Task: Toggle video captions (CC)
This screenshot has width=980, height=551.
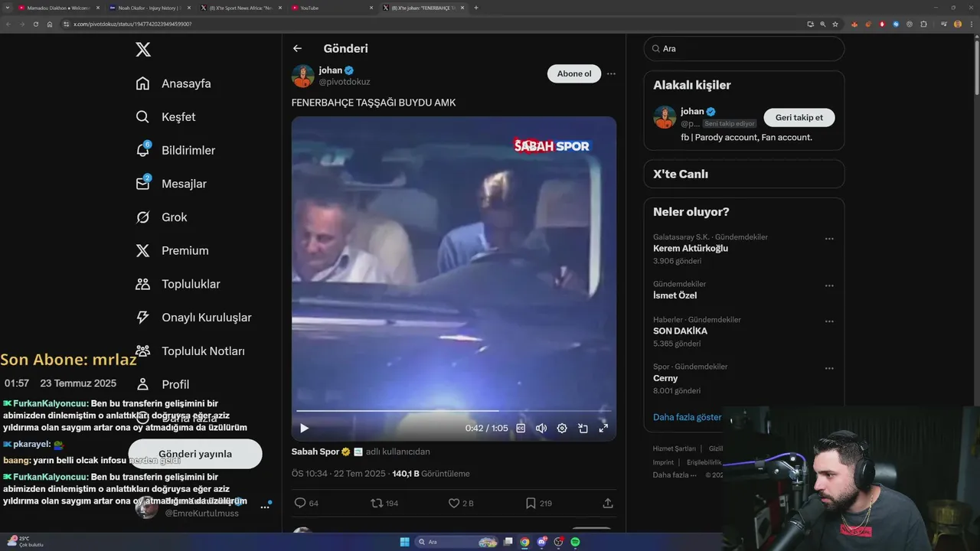Action: coord(521,429)
